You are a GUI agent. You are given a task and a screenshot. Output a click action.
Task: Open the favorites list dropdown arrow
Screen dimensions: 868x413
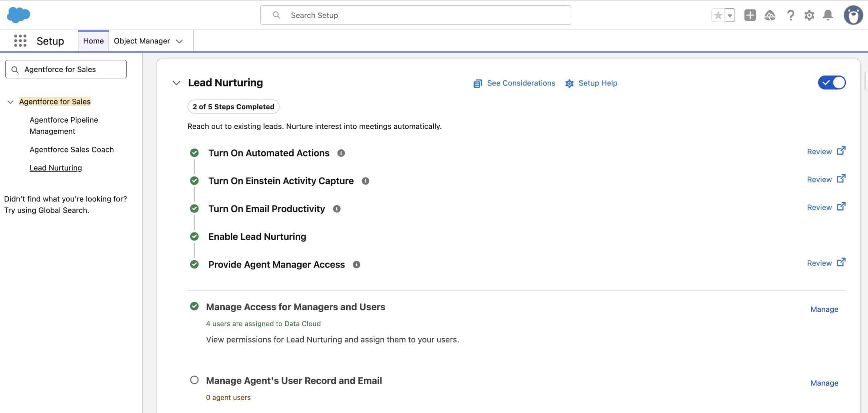tap(730, 15)
